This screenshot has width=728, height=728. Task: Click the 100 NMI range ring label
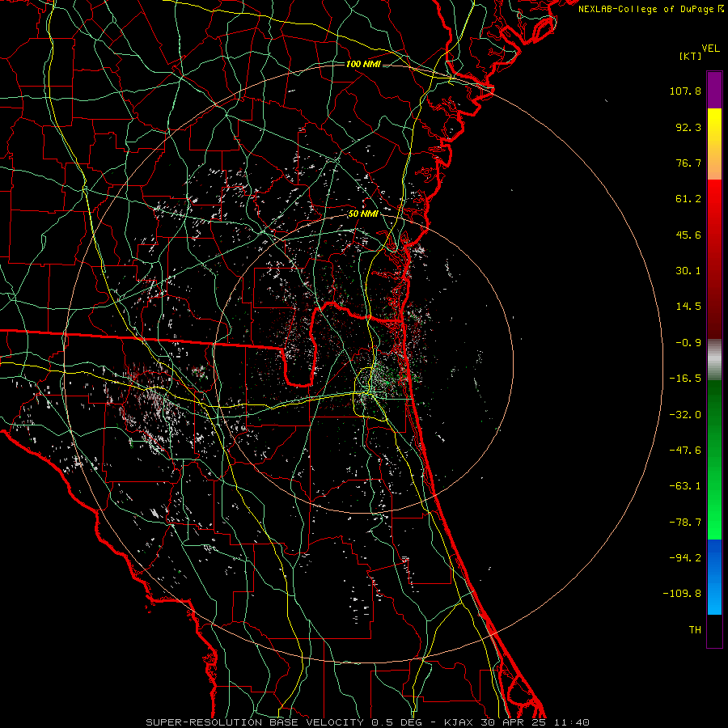pos(363,64)
